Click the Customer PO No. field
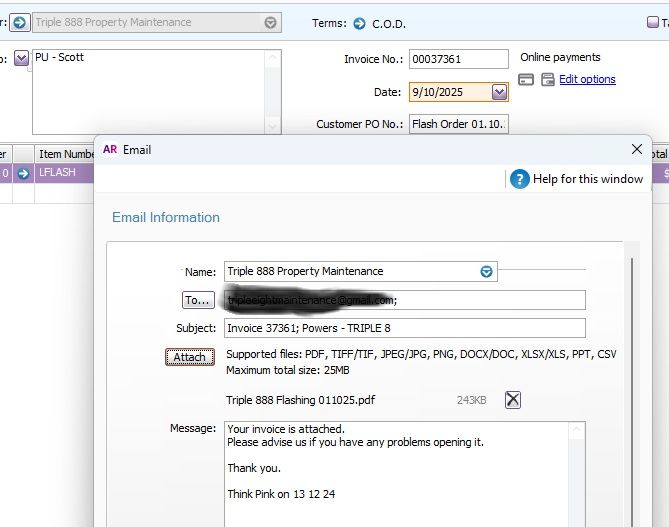The width and height of the screenshot is (669, 527). pos(458,125)
